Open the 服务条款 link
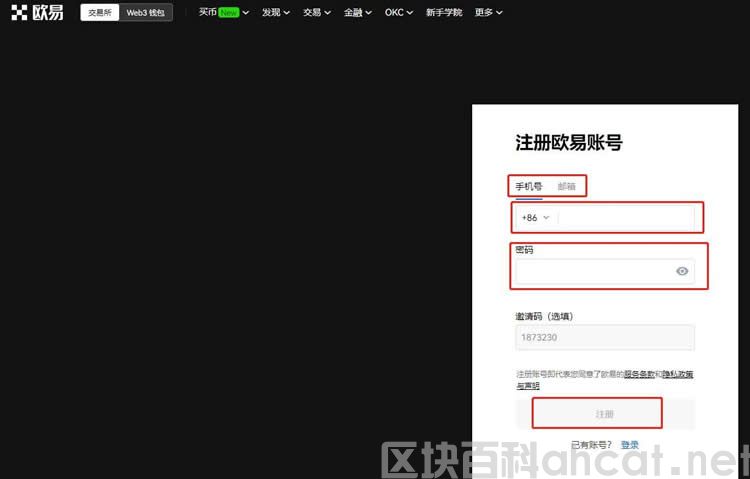The width and height of the screenshot is (750, 479). click(639, 374)
